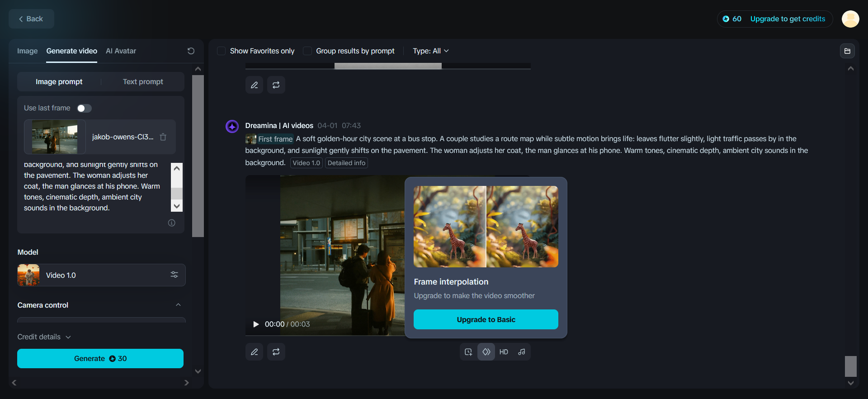
Task: Click the HD upscale button
Action: tap(504, 352)
